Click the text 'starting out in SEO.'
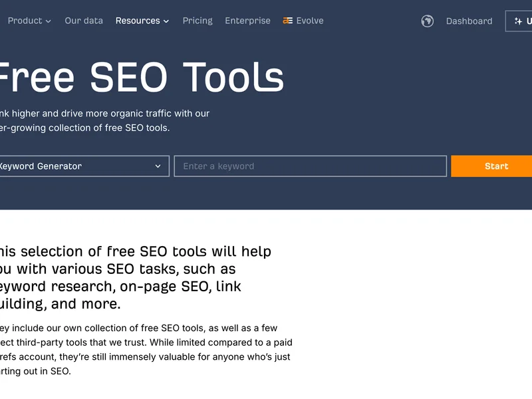 pos(35,371)
